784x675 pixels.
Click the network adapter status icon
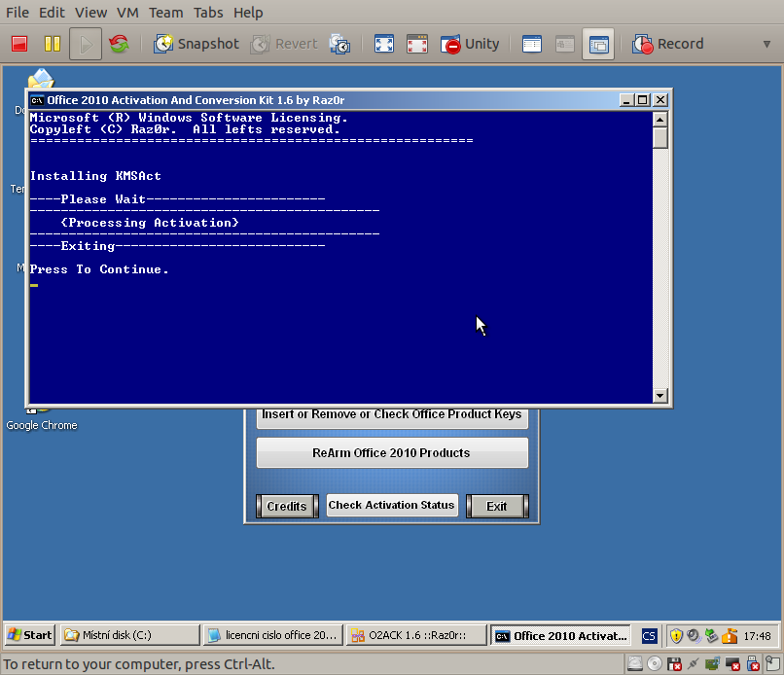(693, 664)
